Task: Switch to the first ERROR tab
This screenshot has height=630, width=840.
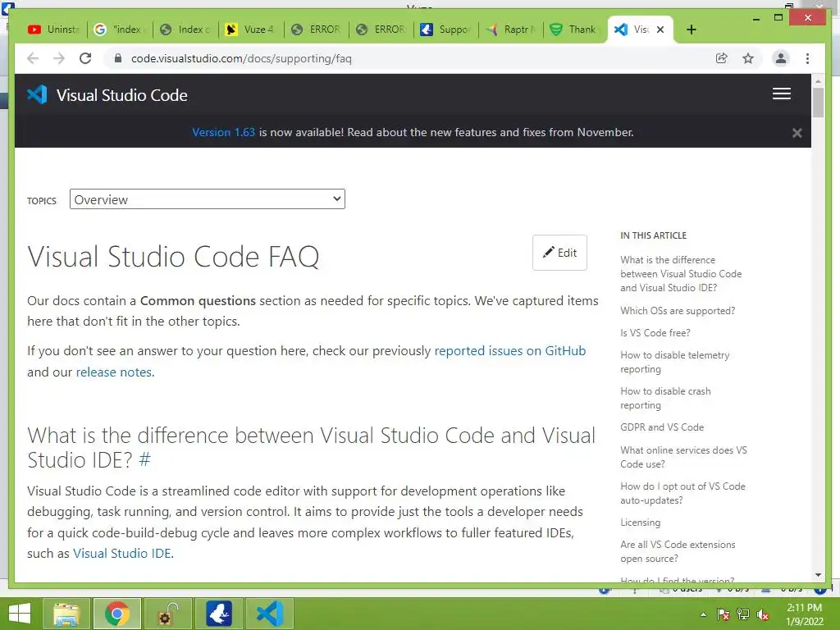Action: coord(316,30)
